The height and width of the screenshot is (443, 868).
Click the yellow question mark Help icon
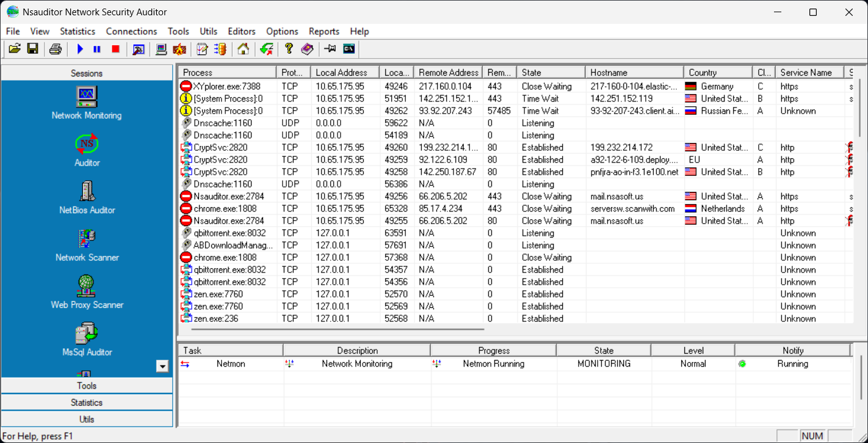[289, 49]
